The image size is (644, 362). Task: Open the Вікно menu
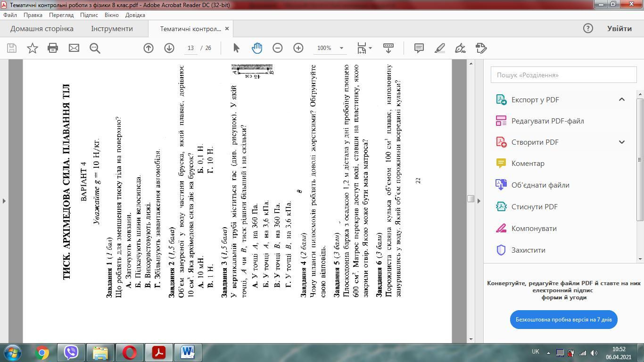click(x=112, y=15)
